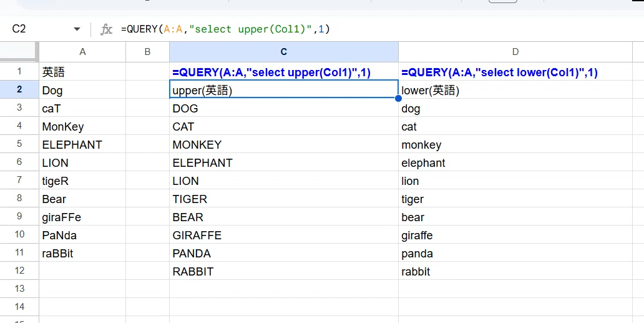Select column D cell monkey
The image size is (644, 323).
[515, 144]
